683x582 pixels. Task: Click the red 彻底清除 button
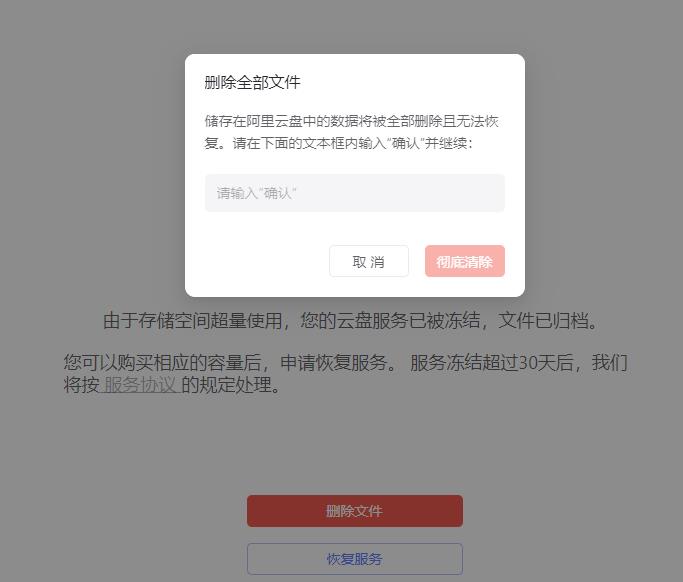click(x=465, y=261)
